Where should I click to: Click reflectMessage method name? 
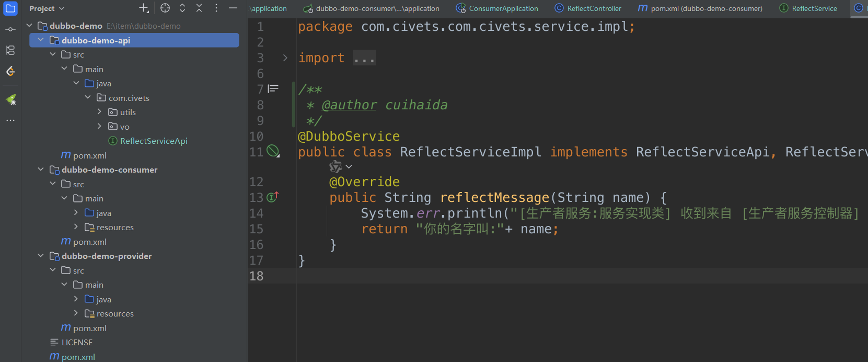(494, 197)
